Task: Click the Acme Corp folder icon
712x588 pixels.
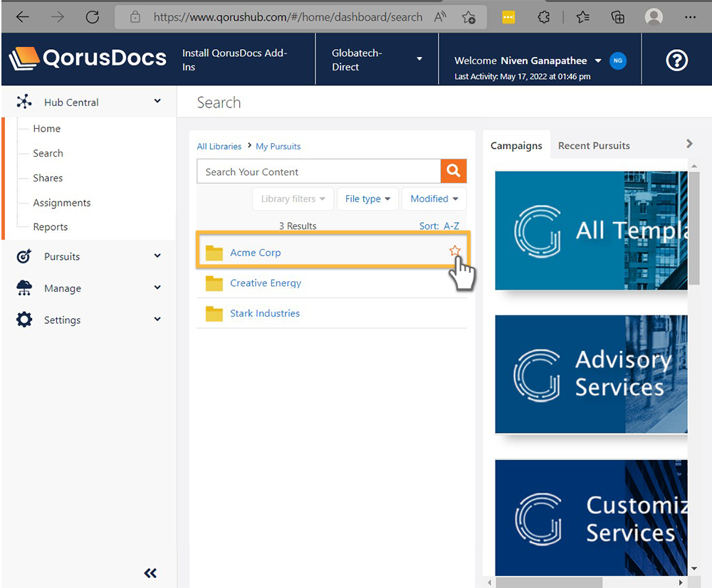Action: (214, 253)
